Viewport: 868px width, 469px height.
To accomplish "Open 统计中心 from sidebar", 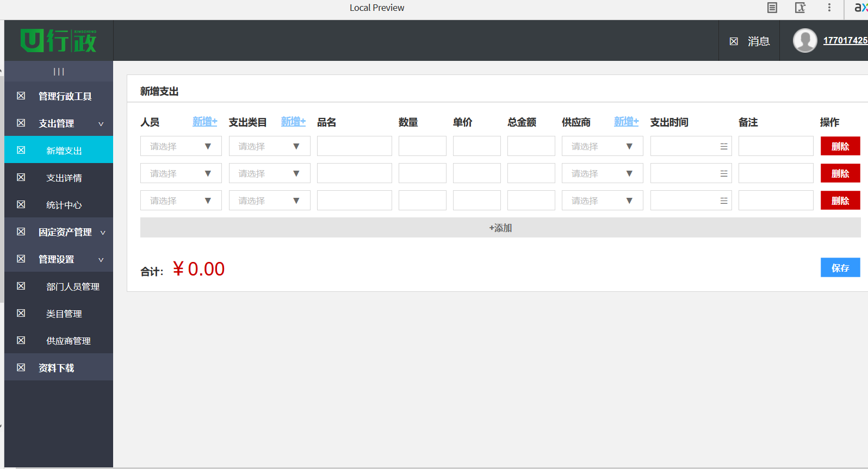I will click(59, 204).
